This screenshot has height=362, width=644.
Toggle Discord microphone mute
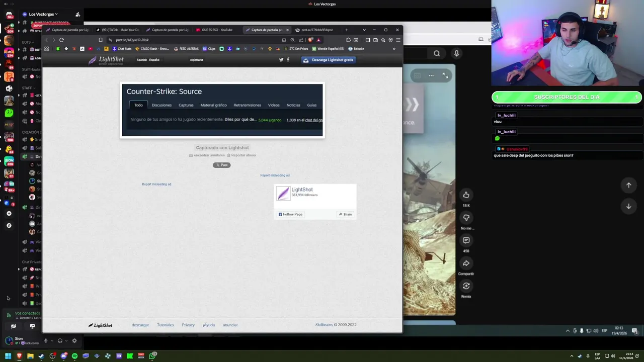[45, 341]
